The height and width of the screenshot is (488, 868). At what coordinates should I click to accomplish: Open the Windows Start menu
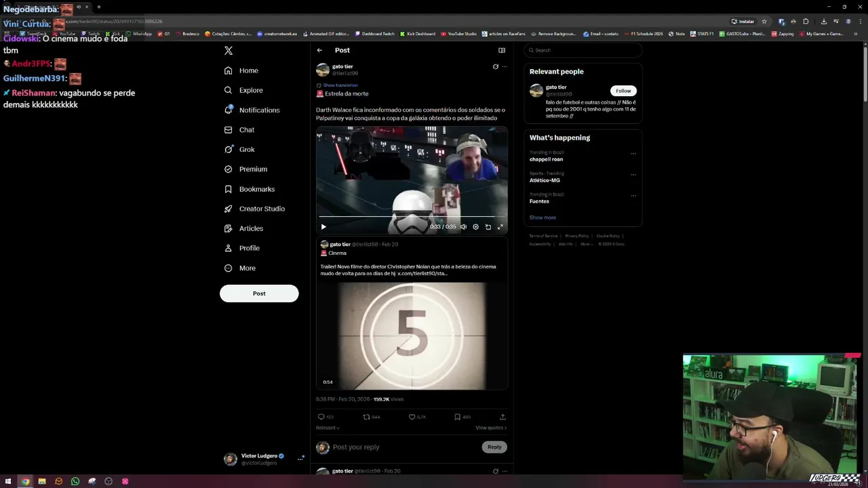(x=8, y=481)
